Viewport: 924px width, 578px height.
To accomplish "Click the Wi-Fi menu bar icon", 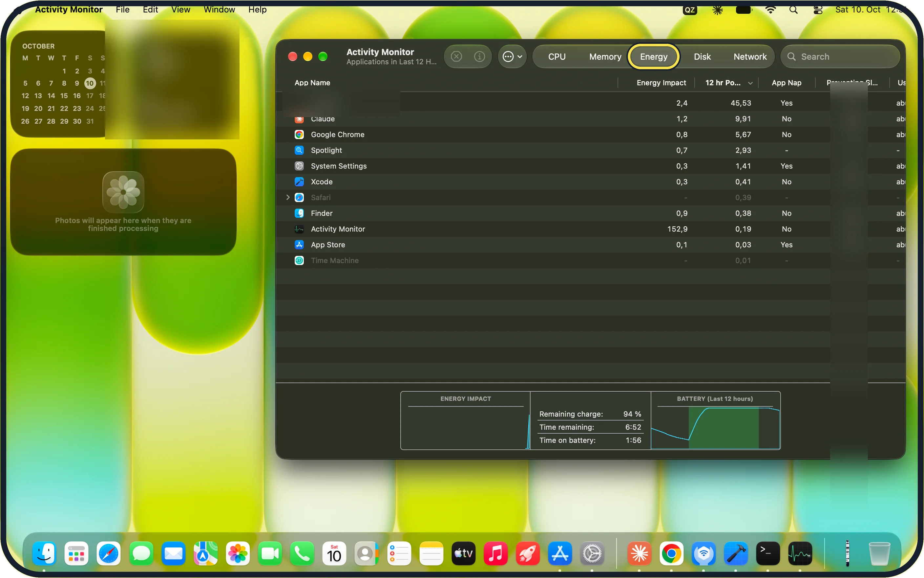I will [x=771, y=10].
